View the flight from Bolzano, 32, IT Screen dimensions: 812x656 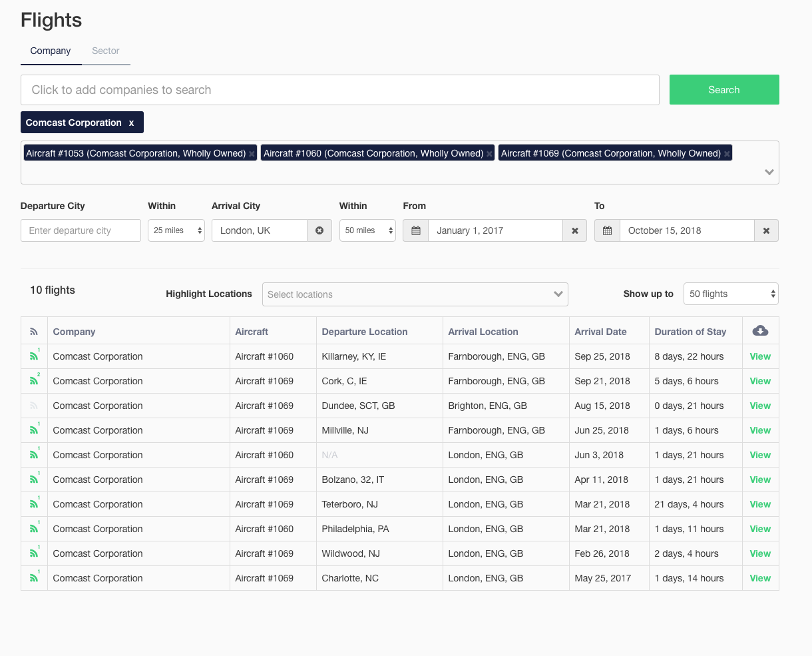(760, 480)
